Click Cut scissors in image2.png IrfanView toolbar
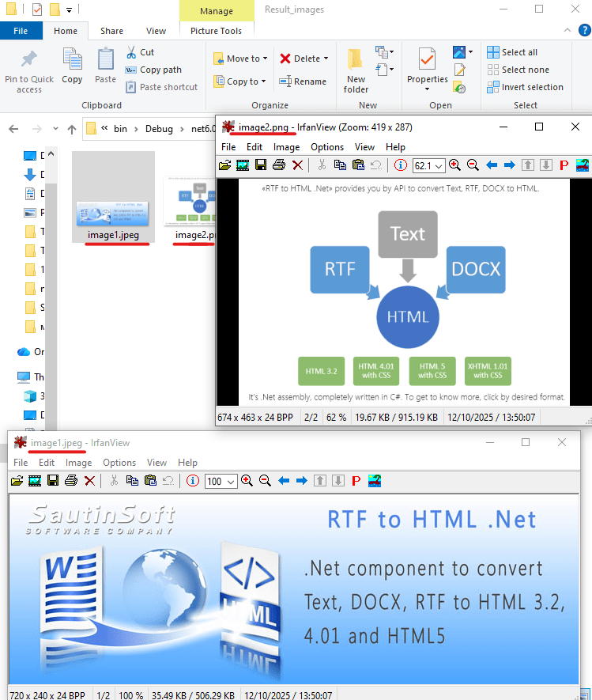Viewport: 592px width, 700px height. tap(322, 165)
